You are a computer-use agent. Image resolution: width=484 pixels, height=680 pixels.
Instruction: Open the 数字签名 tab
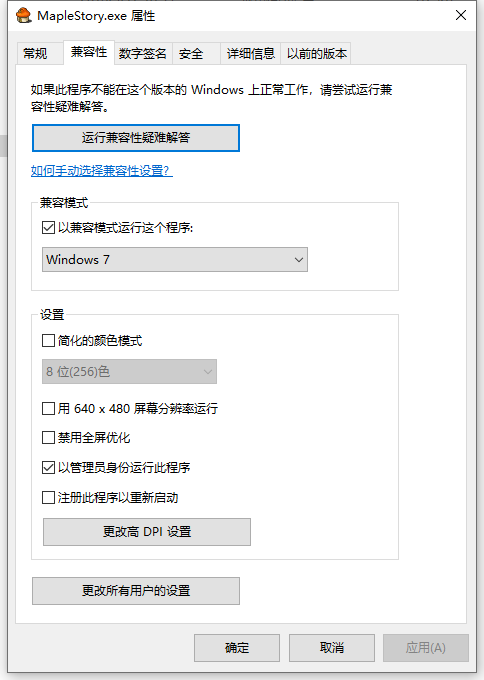(143, 53)
